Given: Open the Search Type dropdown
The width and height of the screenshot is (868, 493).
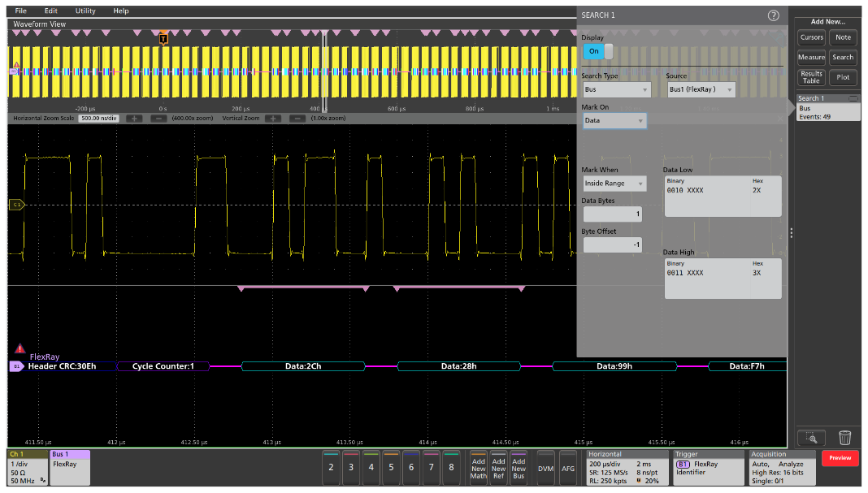Looking at the screenshot, I should 614,89.
